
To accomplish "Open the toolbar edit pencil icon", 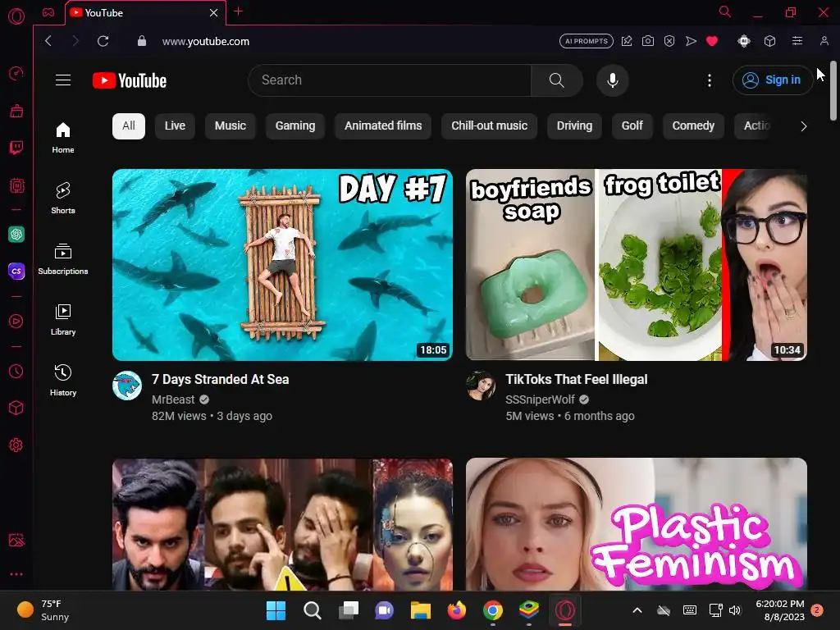I will click(626, 41).
